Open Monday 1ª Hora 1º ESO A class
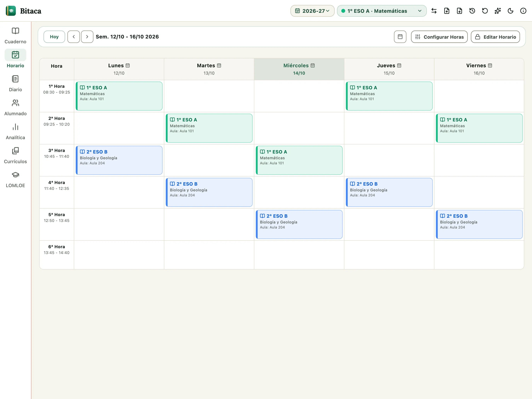 coord(119,96)
